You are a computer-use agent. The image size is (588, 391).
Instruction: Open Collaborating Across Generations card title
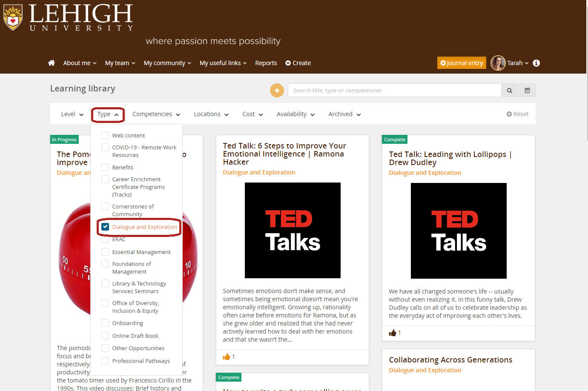[450, 360]
